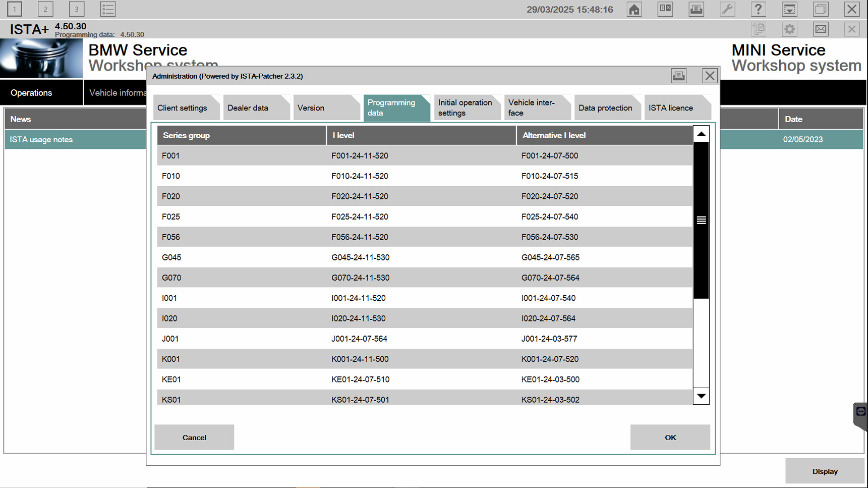The width and height of the screenshot is (868, 488).
Task: Open the Data protection tab
Action: pyautogui.click(x=605, y=107)
